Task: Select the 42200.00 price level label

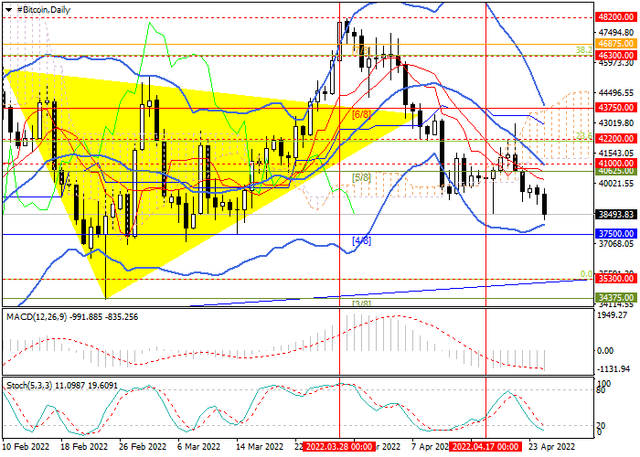Action: pyautogui.click(x=616, y=139)
